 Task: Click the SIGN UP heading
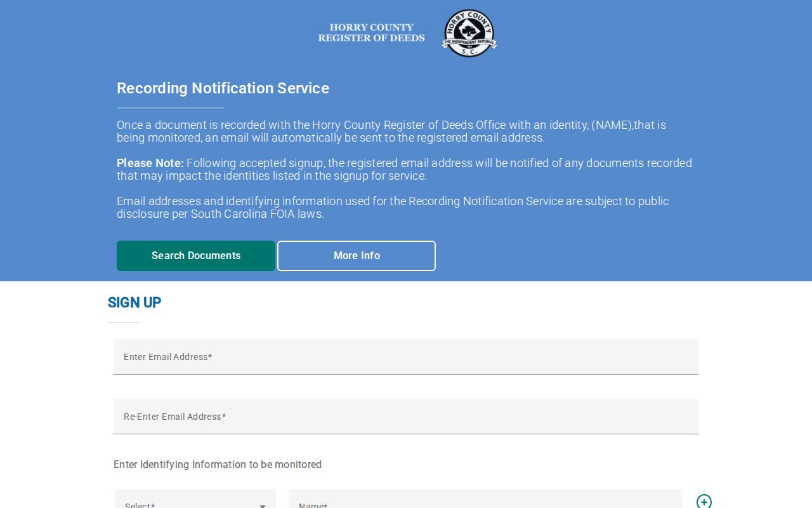[x=134, y=302]
